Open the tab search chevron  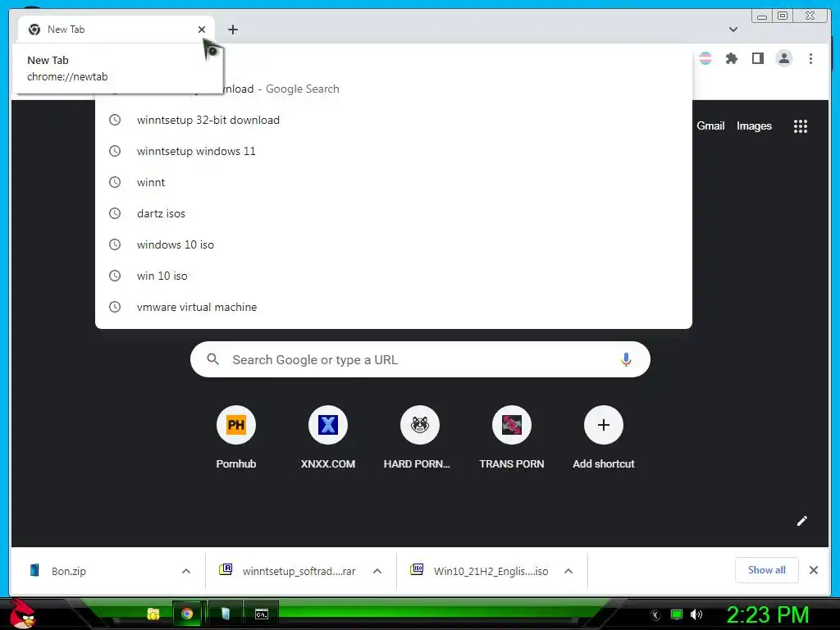[733, 30]
